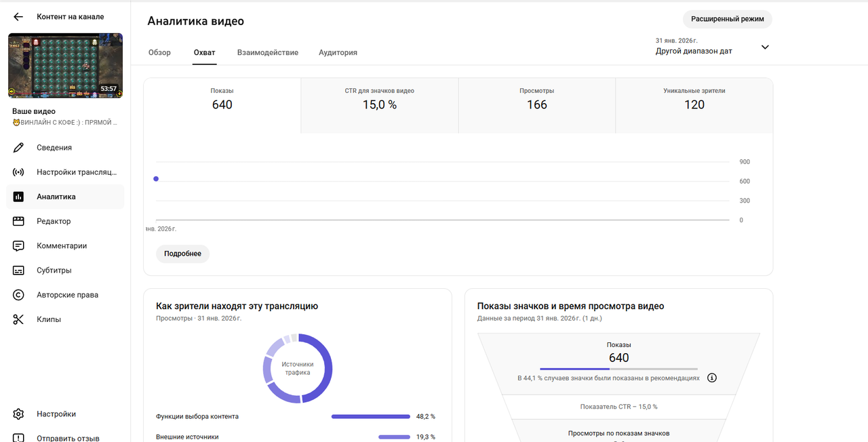Click the video title text under Ваше видео
This screenshot has height=442, width=868.
tap(65, 123)
